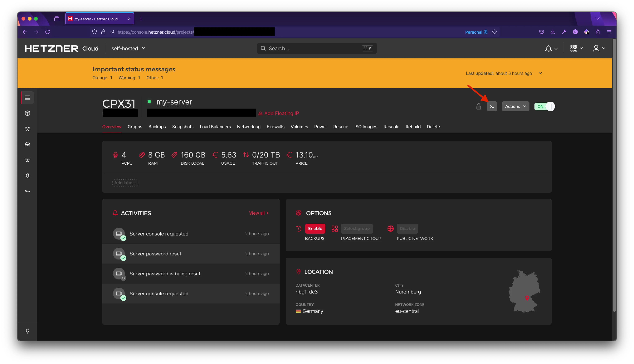Open browser hamburger menu
Screen dimensions: 634x364
tap(609, 32)
